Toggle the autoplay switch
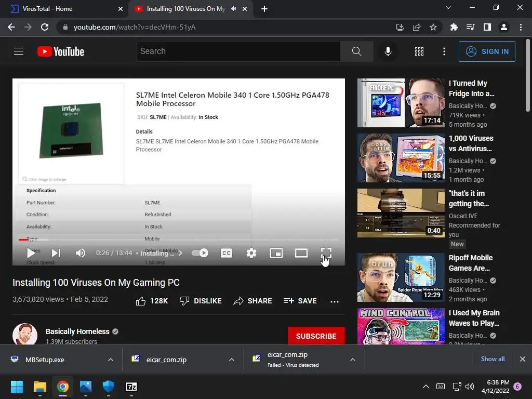The width and height of the screenshot is (532, 399). (x=200, y=253)
